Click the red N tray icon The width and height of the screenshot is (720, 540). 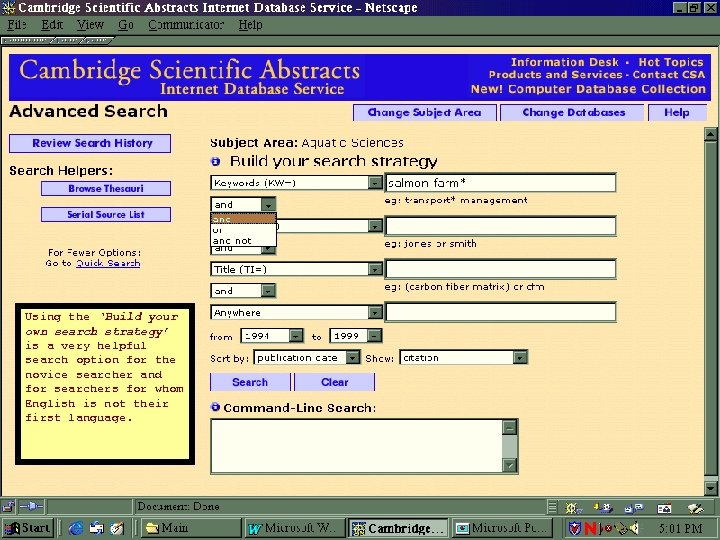[591, 529]
